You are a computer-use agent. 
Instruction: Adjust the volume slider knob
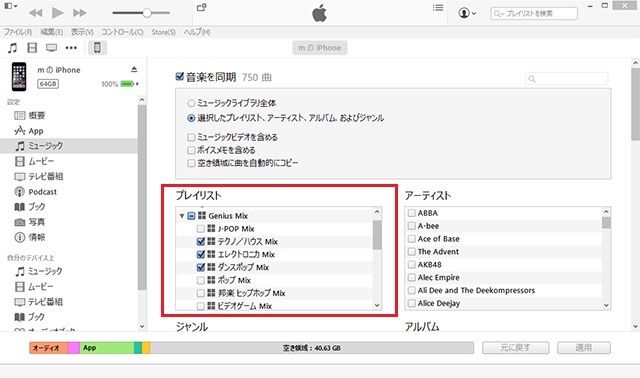pos(147,13)
